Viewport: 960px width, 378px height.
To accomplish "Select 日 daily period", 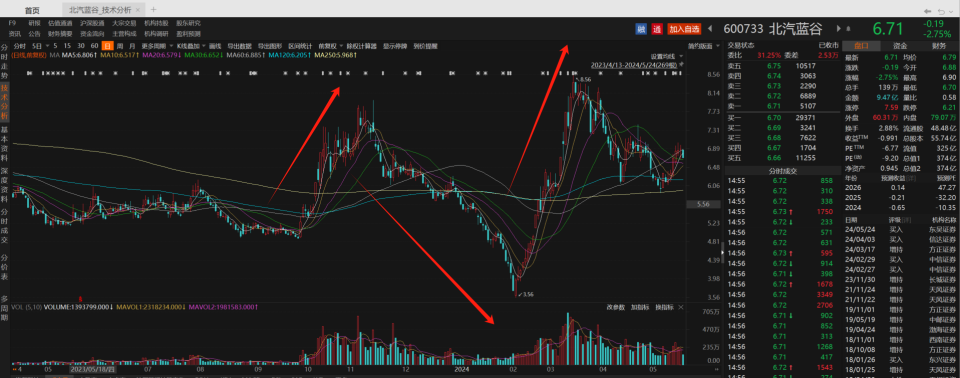I will pyautogui.click(x=107, y=46).
